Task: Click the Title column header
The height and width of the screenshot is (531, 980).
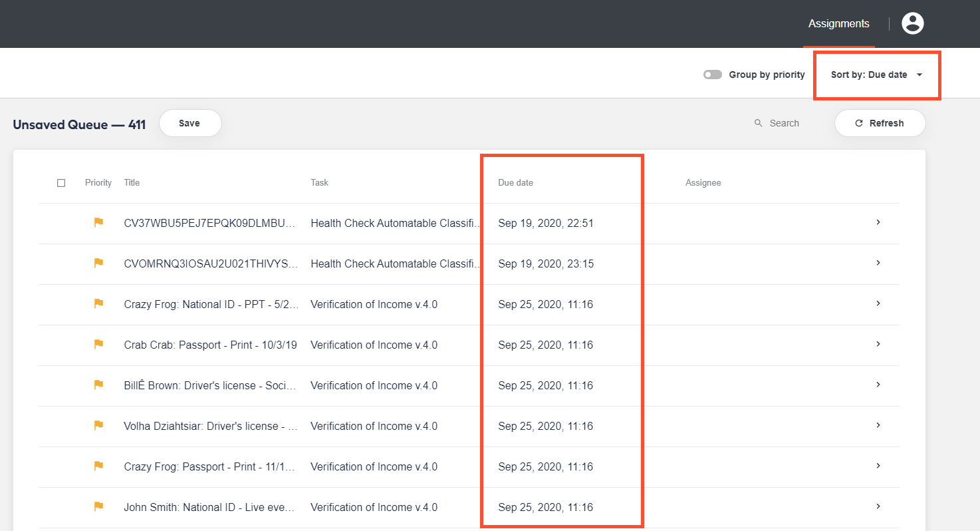Action: 132,182
